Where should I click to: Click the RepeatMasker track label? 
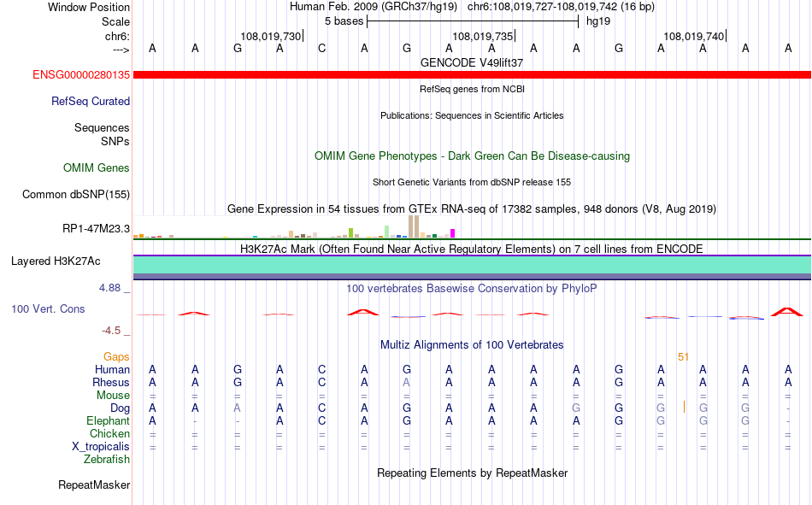pos(94,484)
